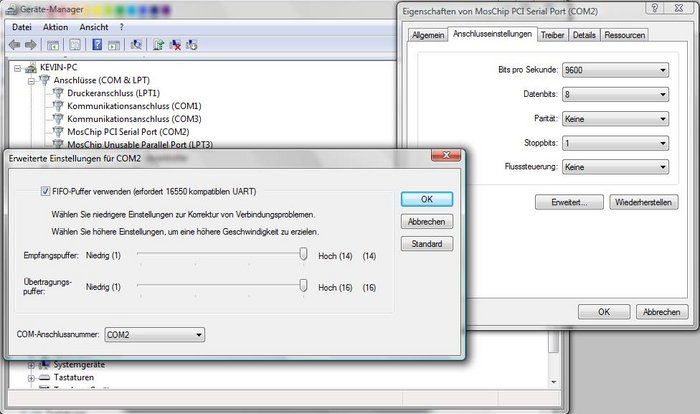This screenshot has height=414, width=700.
Task: Click the Empfangspuffer slider handle
Action: pos(303,257)
